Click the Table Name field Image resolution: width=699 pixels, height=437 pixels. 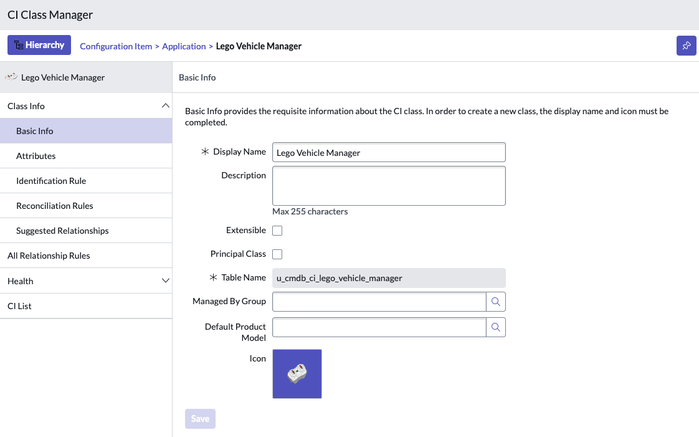click(x=389, y=278)
